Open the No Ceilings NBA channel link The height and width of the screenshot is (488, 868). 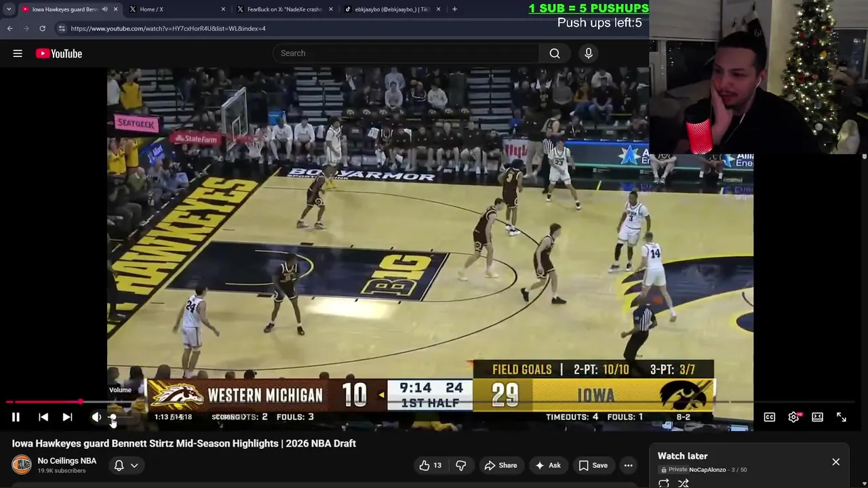(67, 460)
